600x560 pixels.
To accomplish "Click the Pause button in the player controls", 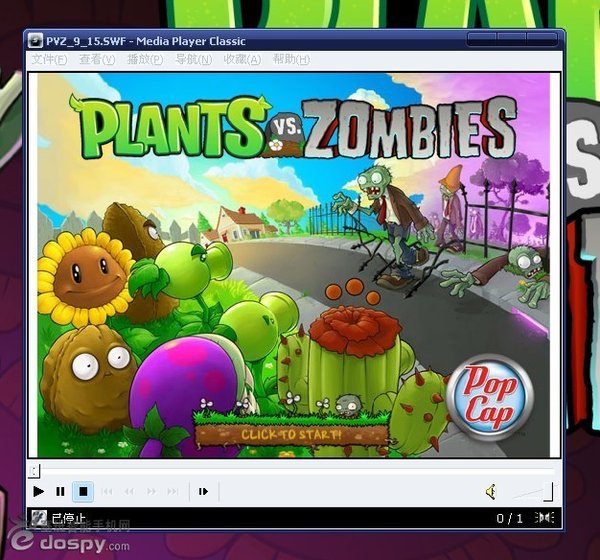I will (60, 491).
